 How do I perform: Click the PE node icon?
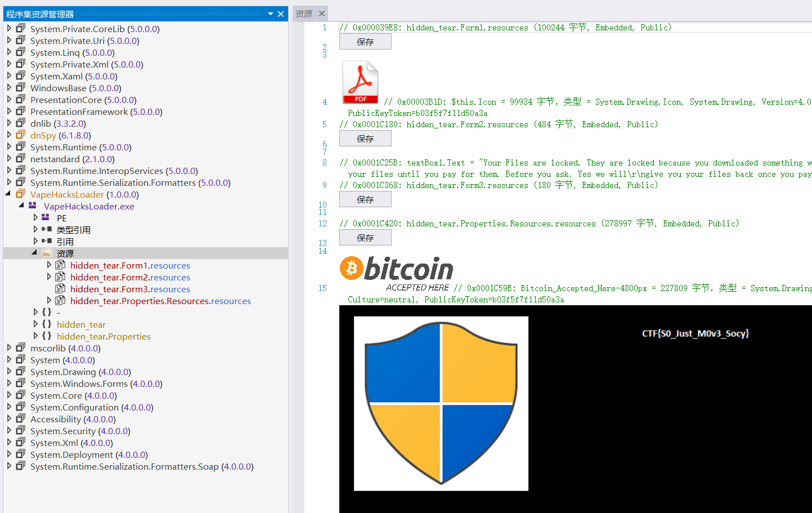click(46, 217)
